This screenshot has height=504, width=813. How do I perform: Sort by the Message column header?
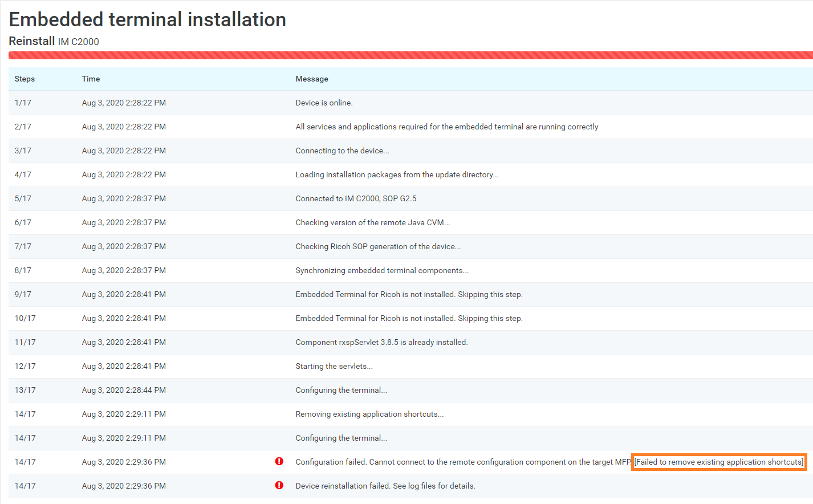[x=311, y=79]
